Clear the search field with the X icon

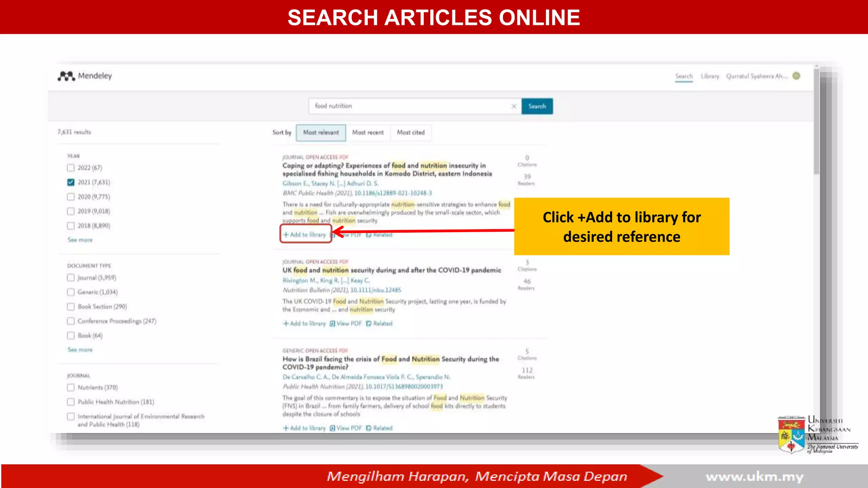[514, 106]
